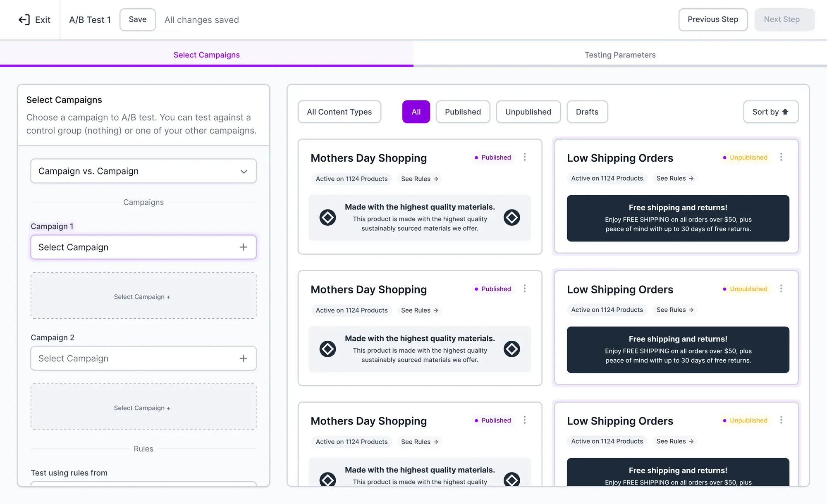Go to Previous Step
The width and height of the screenshot is (827, 504).
pyautogui.click(x=713, y=19)
